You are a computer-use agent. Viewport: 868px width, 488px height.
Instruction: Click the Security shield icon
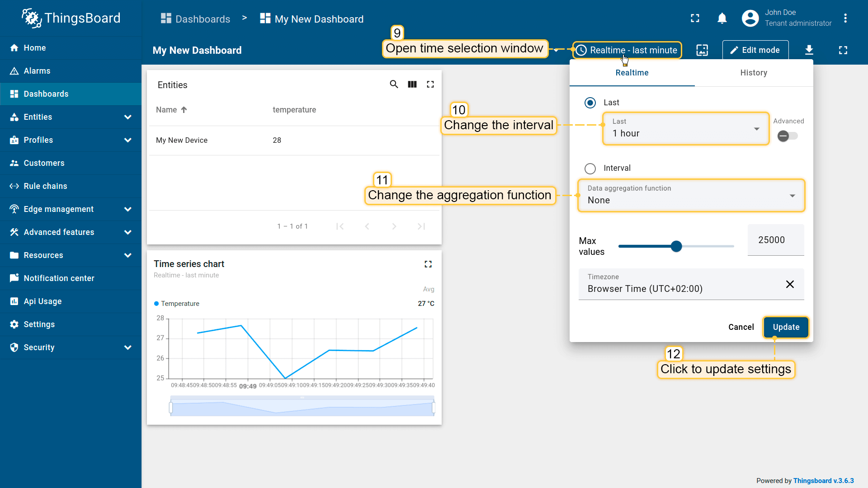14,347
